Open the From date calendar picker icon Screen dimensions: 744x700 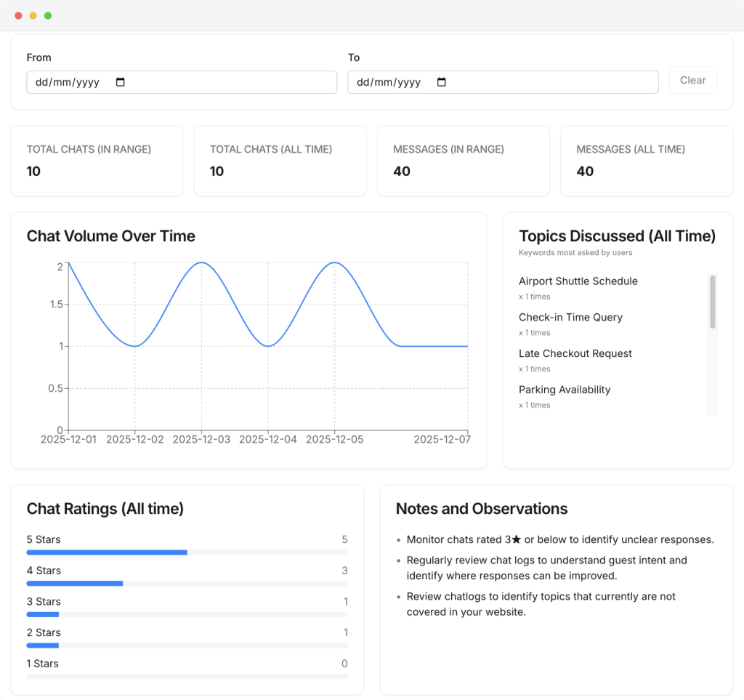(121, 82)
